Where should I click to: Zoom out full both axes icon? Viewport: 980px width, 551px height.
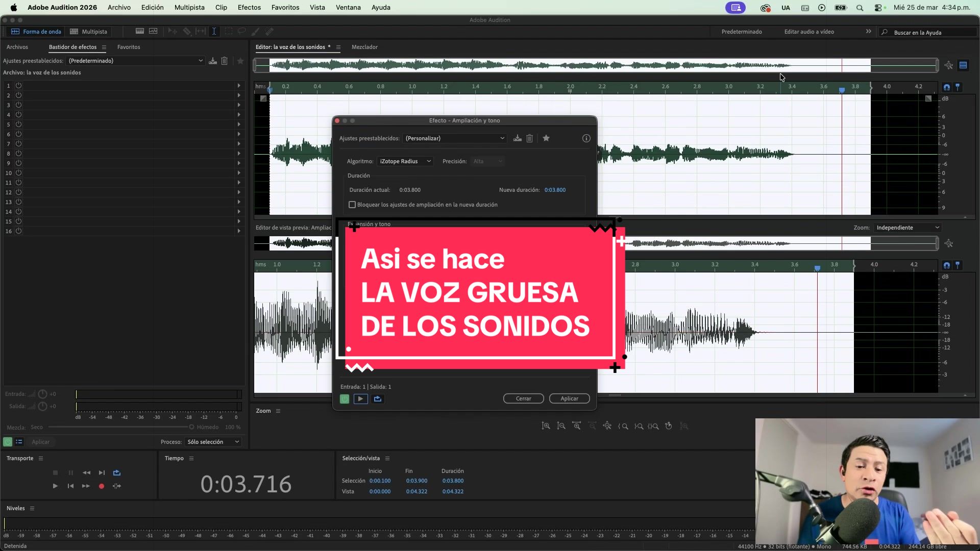[x=607, y=426]
